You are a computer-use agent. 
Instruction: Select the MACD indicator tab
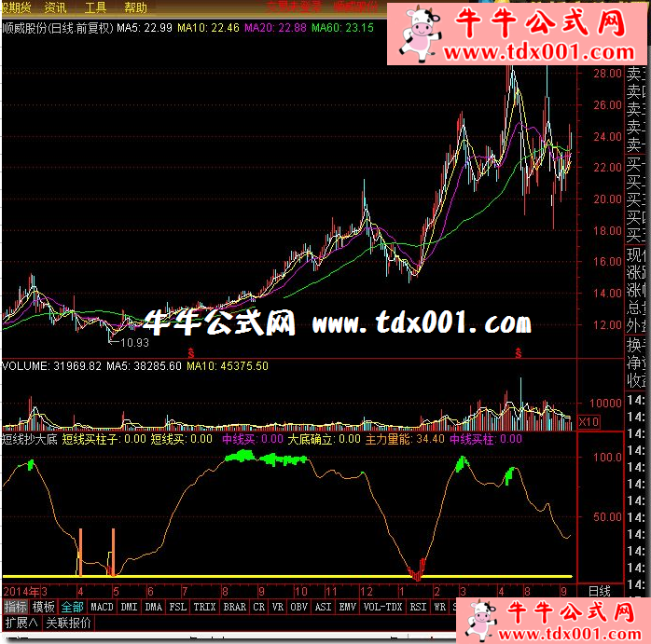coord(103,607)
